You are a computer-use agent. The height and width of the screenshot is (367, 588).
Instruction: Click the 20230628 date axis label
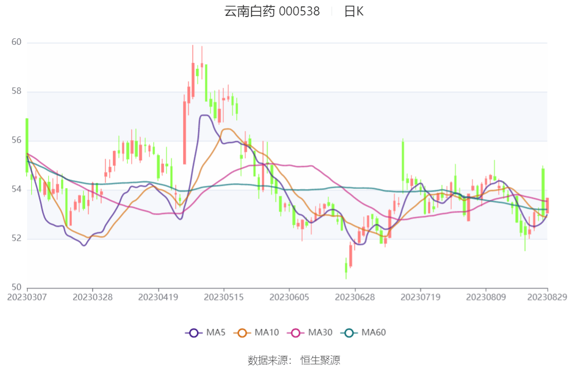pyautogui.click(x=355, y=297)
